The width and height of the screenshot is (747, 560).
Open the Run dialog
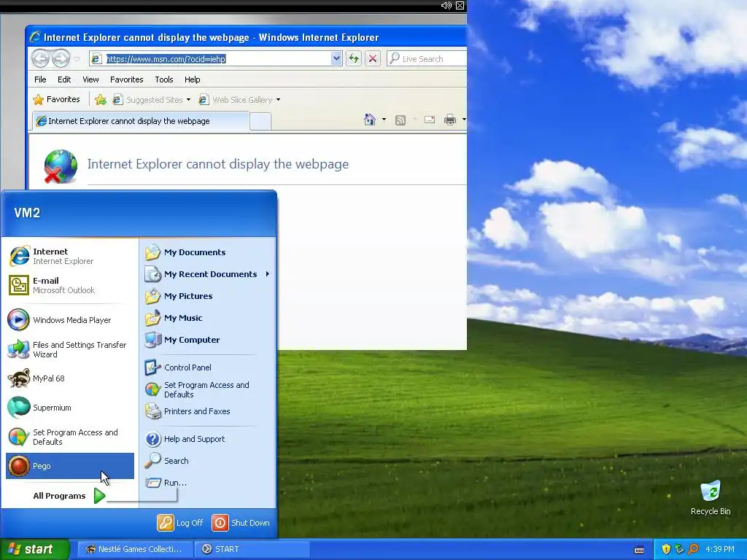click(x=208, y=483)
